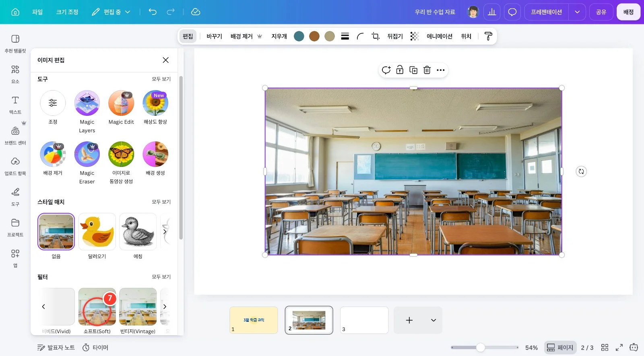Show next filters in carousel
Image resolution: width=644 pixels, height=356 pixels.
click(x=165, y=307)
